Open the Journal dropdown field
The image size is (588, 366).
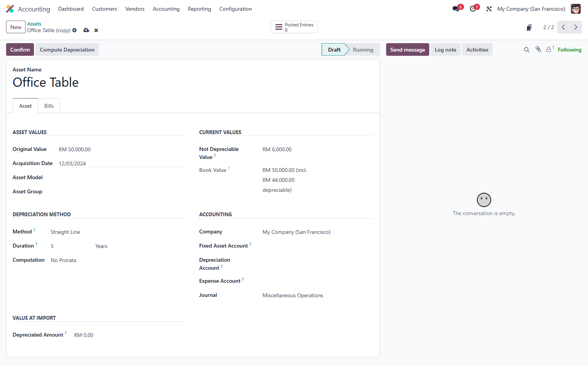[318, 295]
